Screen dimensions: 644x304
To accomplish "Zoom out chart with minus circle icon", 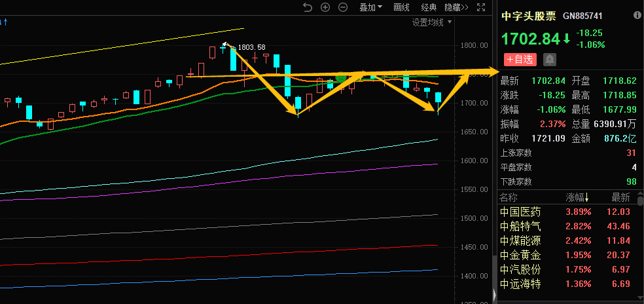I will (342, 7).
